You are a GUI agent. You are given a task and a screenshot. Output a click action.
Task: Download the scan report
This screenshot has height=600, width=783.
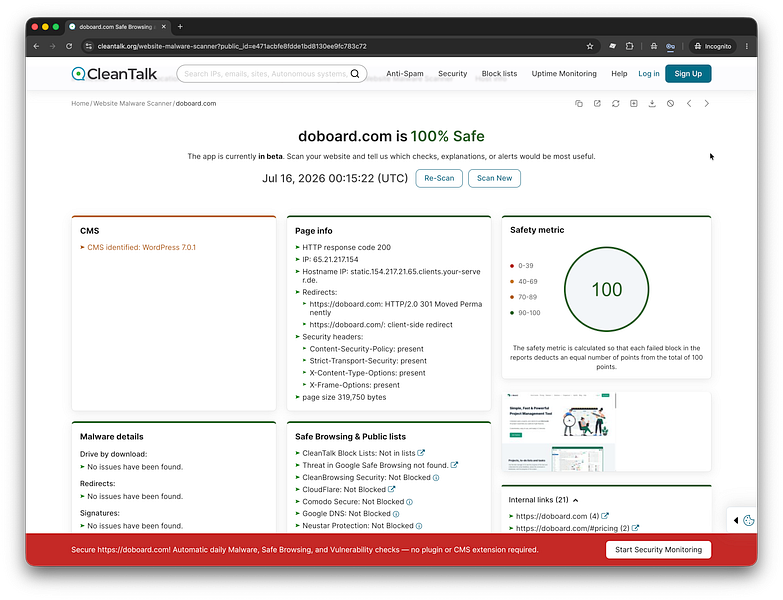[x=652, y=103]
